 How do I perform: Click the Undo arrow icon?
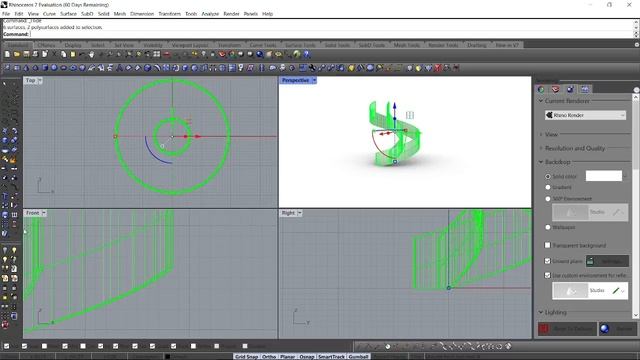[x=82, y=54]
